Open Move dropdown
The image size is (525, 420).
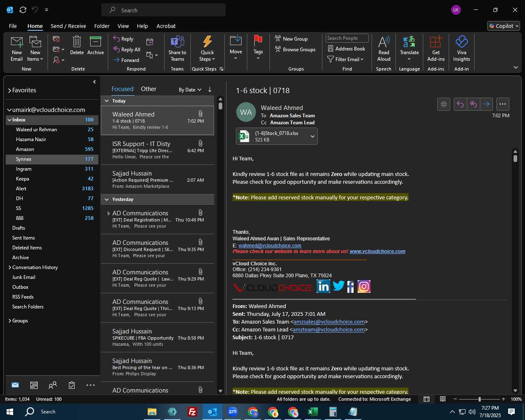pos(236,48)
